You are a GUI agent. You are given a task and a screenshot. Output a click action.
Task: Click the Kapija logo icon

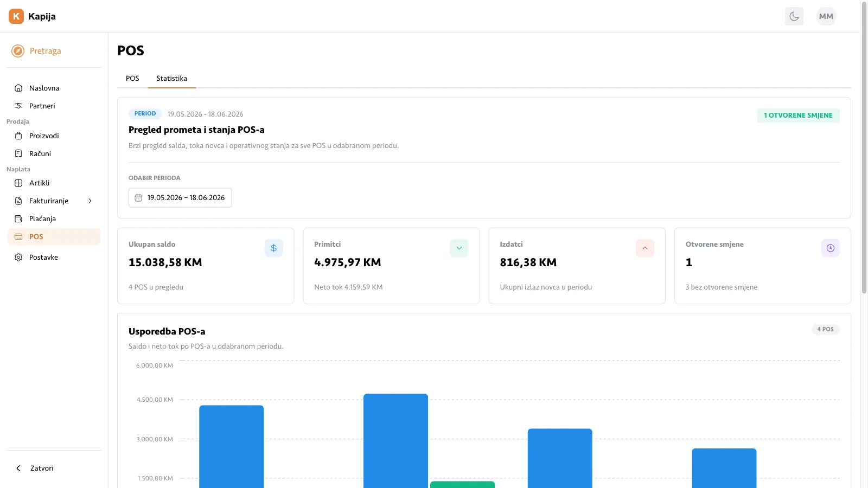(16, 16)
